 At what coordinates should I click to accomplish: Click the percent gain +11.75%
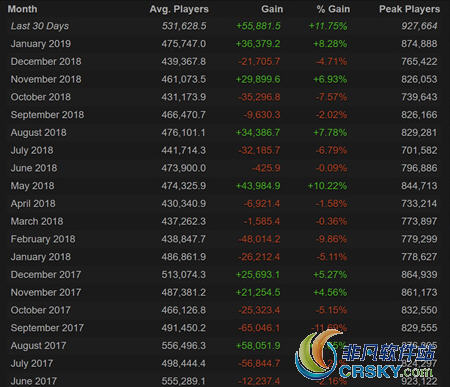[328, 26]
